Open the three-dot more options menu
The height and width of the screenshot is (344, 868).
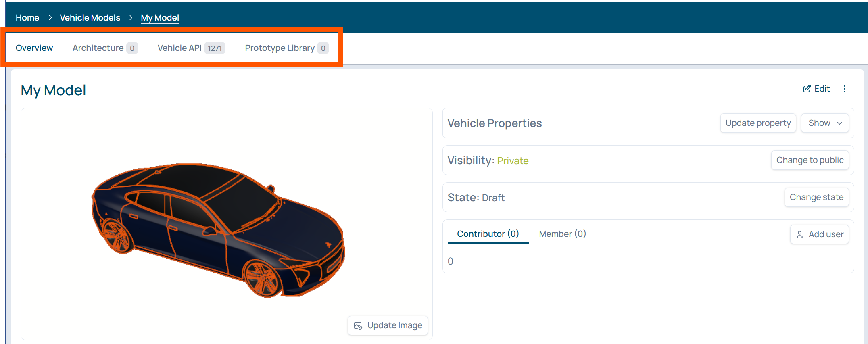click(x=845, y=89)
